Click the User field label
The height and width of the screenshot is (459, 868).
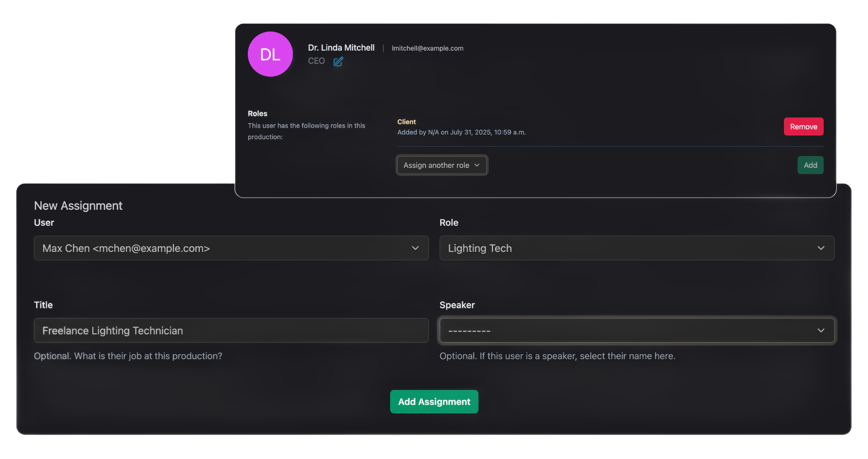(x=44, y=222)
